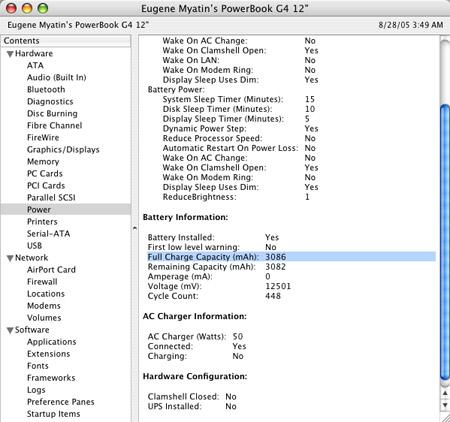The height and width of the screenshot is (422, 450).
Task: Select PCI Cards item
Action: click(x=46, y=185)
